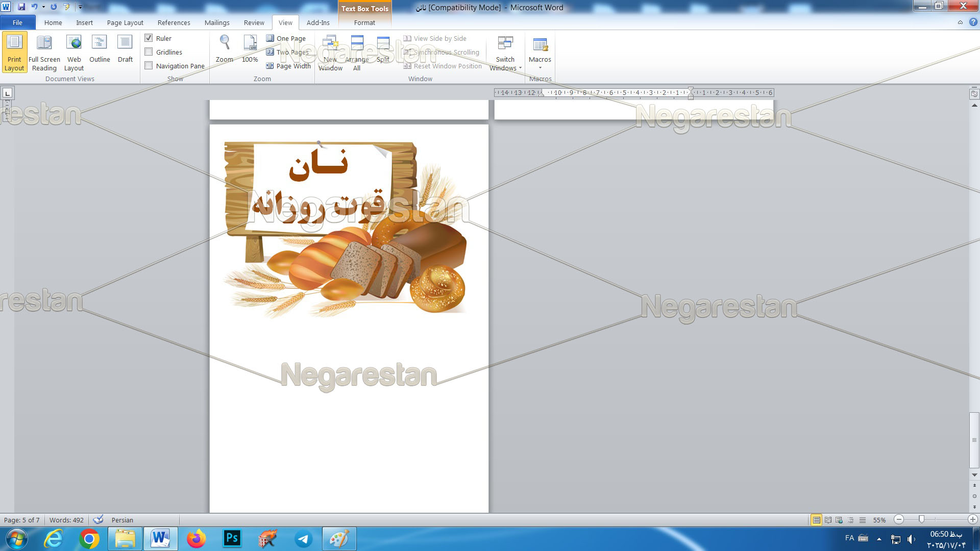
Task: Save the document from Quick Access Toolbar
Action: click(x=21, y=7)
